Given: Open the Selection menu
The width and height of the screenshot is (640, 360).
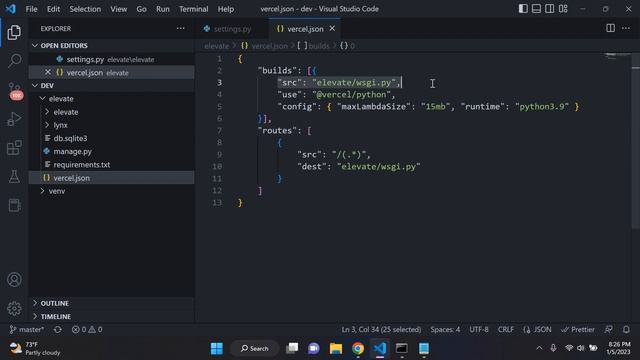Looking at the screenshot, I should [x=85, y=9].
